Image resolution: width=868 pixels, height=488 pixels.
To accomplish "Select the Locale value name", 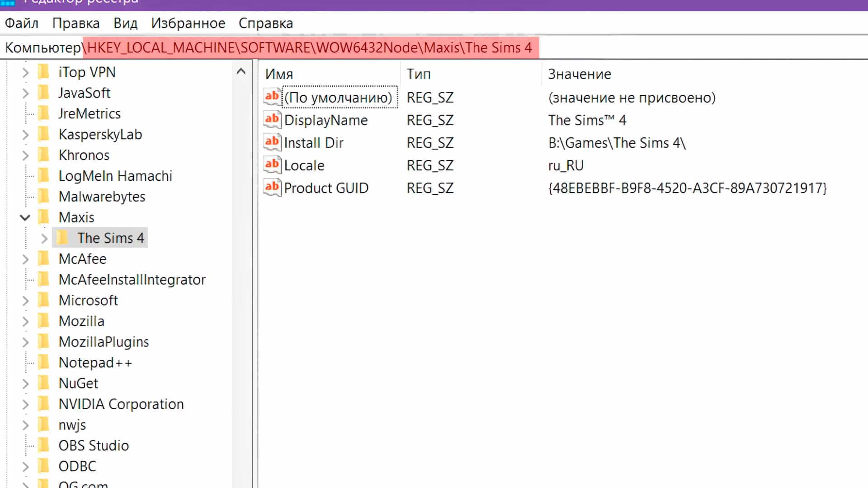I will (x=304, y=165).
